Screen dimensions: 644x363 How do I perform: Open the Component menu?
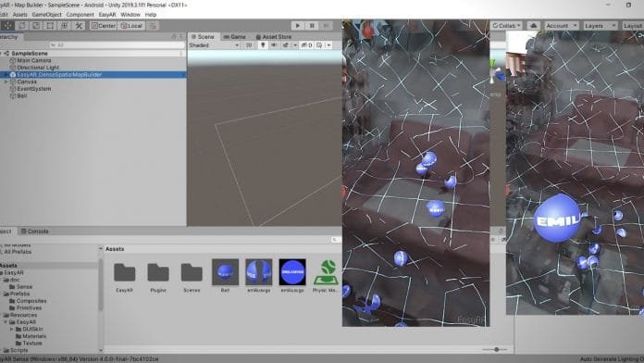pyautogui.click(x=80, y=15)
